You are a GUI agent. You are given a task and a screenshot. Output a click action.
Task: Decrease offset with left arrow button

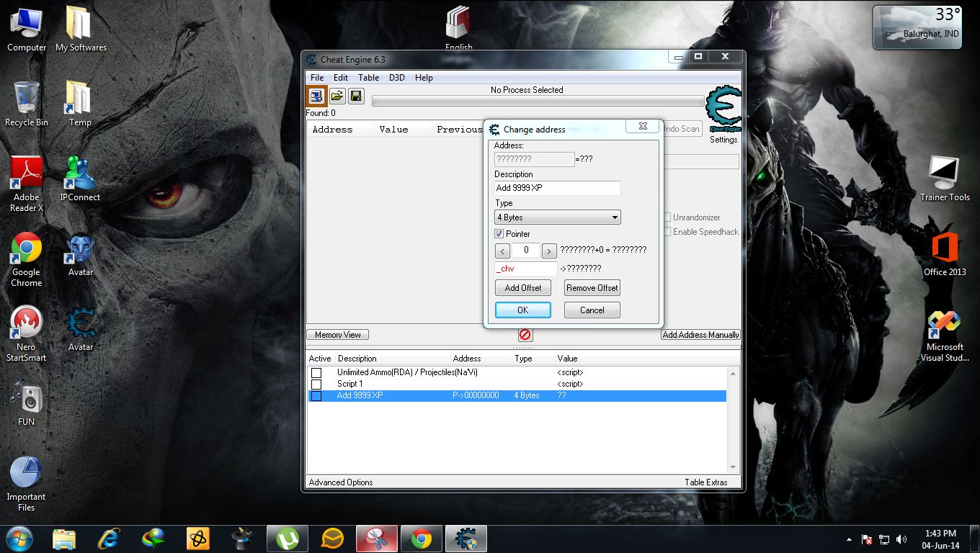tap(503, 251)
